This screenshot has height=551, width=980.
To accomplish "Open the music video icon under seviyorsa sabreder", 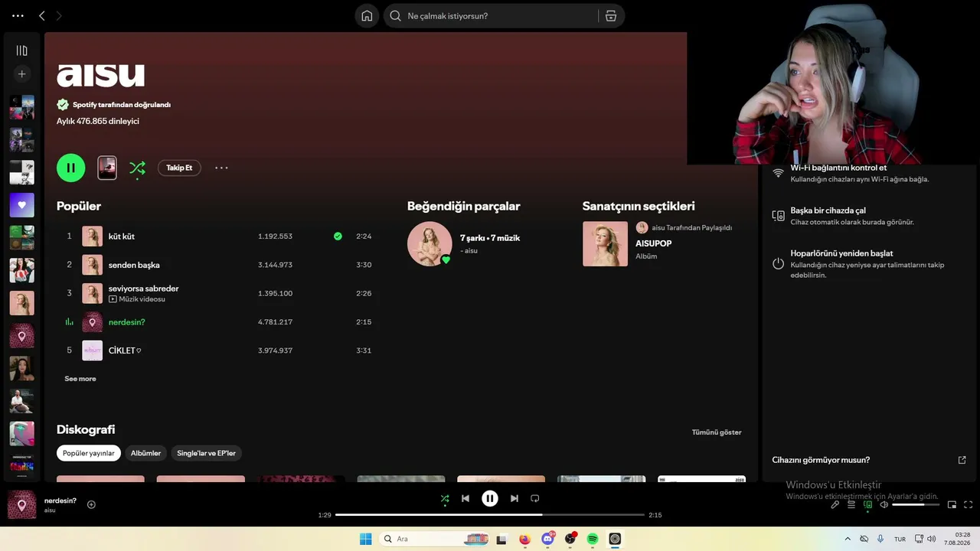I will tap(113, 299).
